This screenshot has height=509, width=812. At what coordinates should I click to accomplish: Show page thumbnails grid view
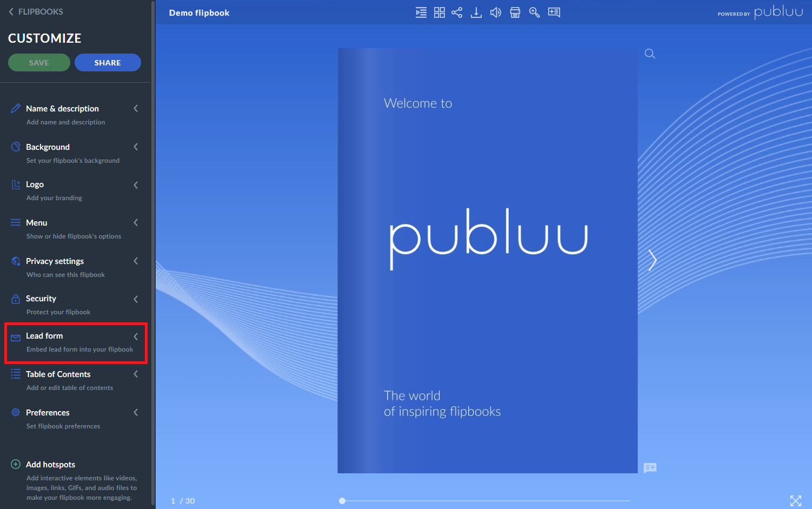pos(440,12)
